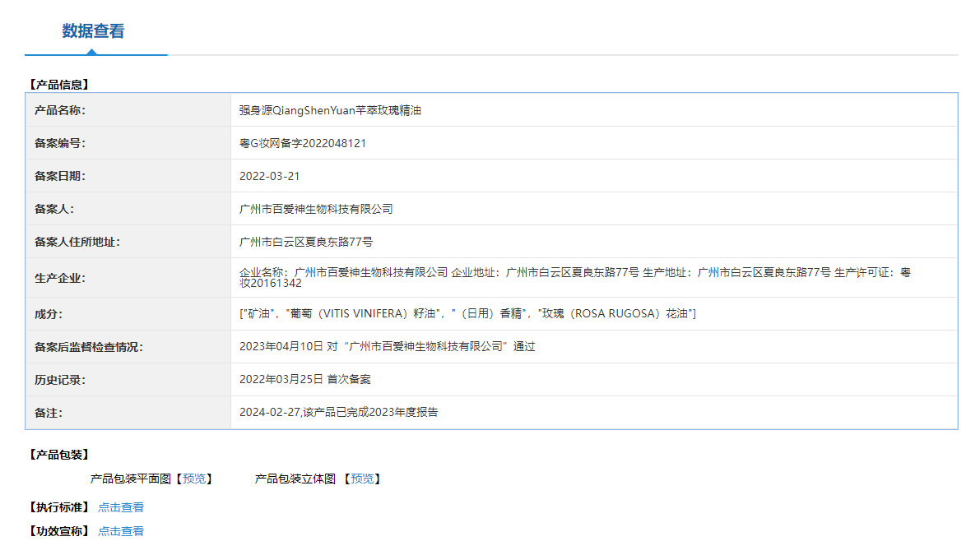Screen dimensions: 980x555
Task: Click the 2024-02-27 annual report remark
Action: click(339, 413)
